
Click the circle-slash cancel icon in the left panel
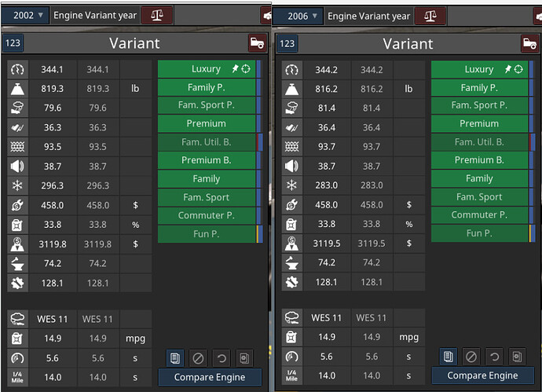pyautogui.click(x=198, y=358)
